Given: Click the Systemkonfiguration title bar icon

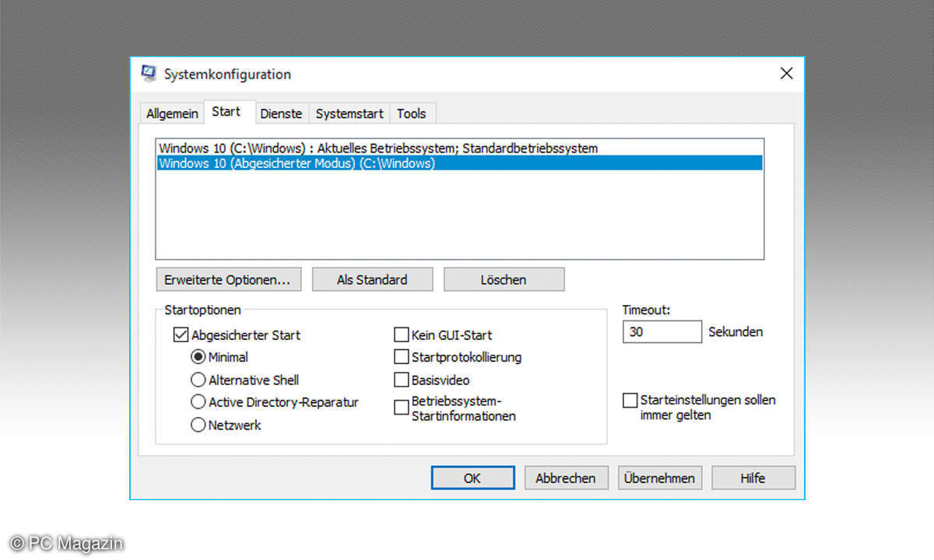Looking at the screenshot, I should 148,74.
